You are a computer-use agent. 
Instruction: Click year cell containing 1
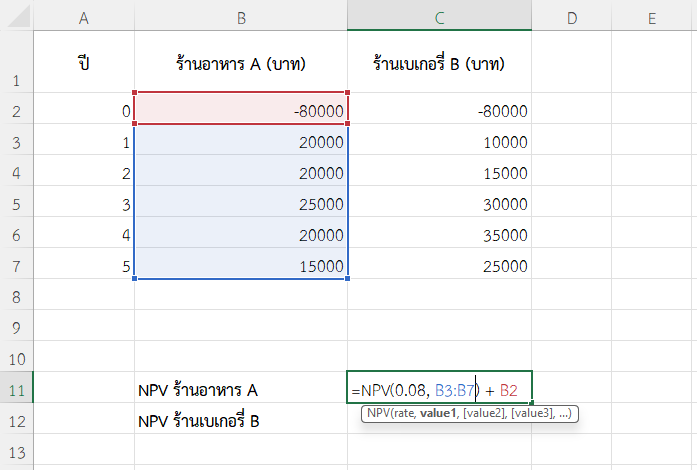[84, 139]
